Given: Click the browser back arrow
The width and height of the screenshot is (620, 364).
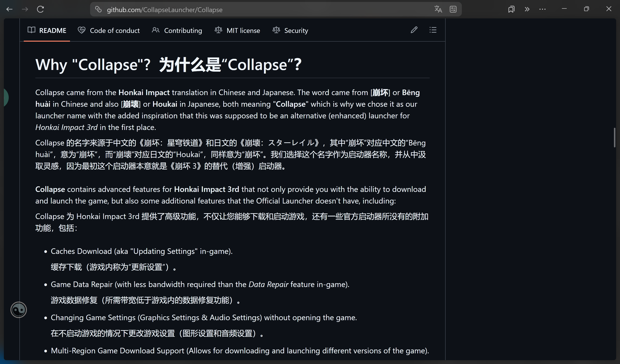Looking at the screenshot, I should pos(9,9).
